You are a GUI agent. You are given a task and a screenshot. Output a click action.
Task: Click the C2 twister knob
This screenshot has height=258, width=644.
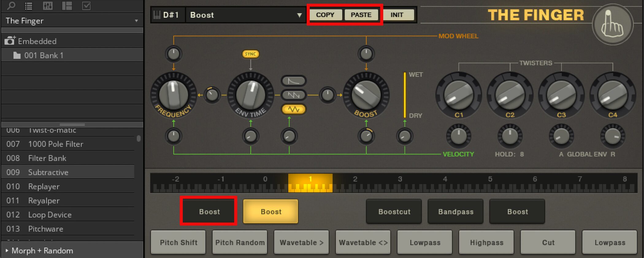coord(510,95)
